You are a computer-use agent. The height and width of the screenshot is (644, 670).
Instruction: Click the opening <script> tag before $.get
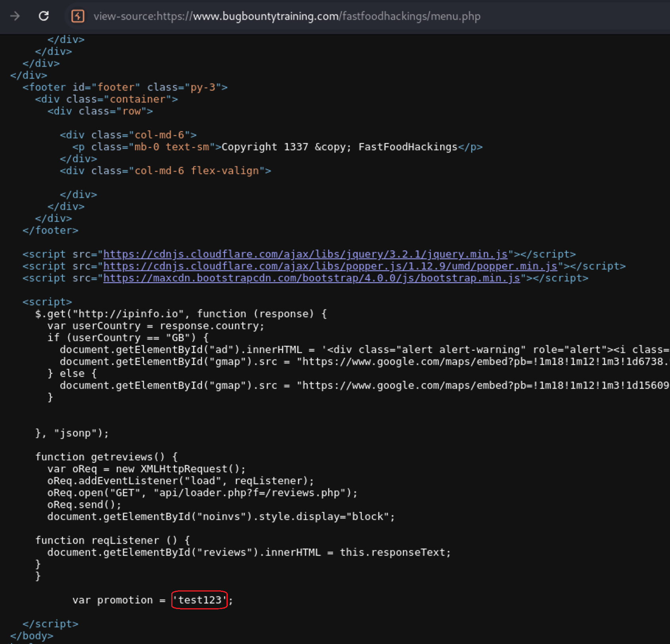pyautogui.click(x=47, y=302)
